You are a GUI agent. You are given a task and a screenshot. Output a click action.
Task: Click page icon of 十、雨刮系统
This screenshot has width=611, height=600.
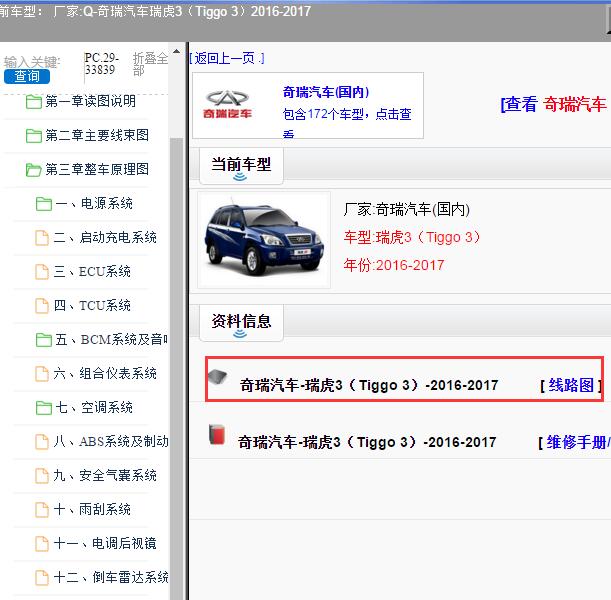[42, 510]
